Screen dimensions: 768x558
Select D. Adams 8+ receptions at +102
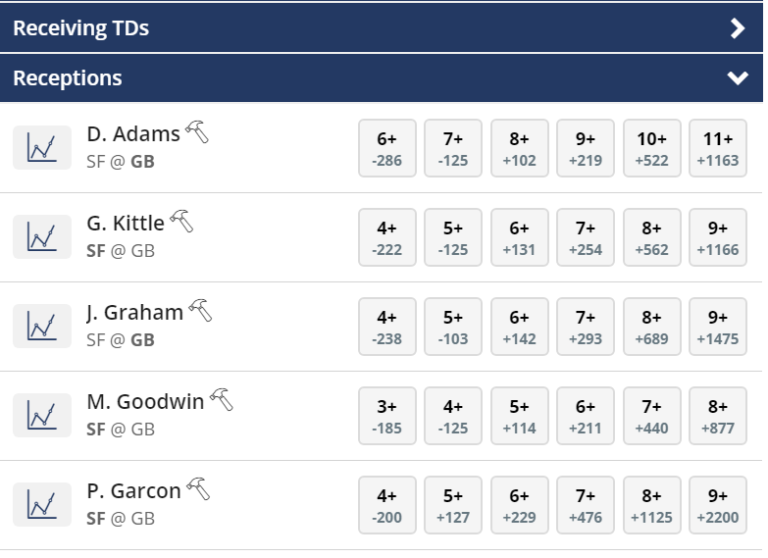tap(519, 148)
